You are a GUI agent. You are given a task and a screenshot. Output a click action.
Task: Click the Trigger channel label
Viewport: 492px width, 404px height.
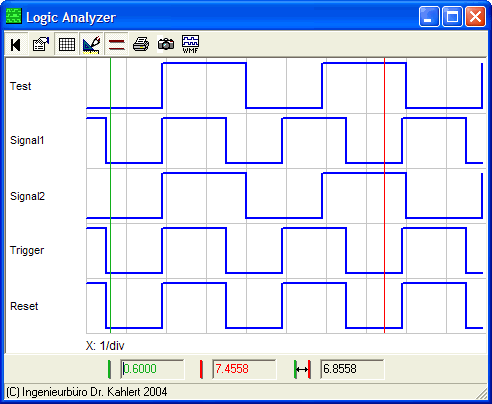point(27,250)
